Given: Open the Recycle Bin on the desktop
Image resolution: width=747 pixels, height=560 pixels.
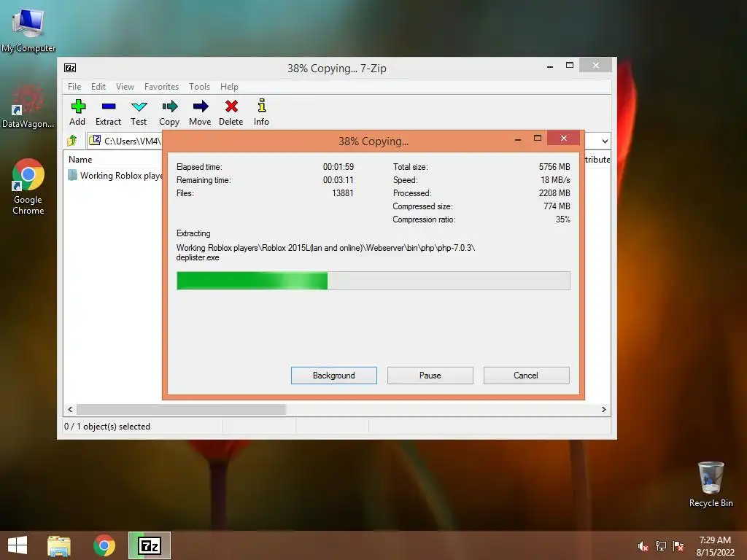Looking at the screenshot, I should (x=711, y=484).
